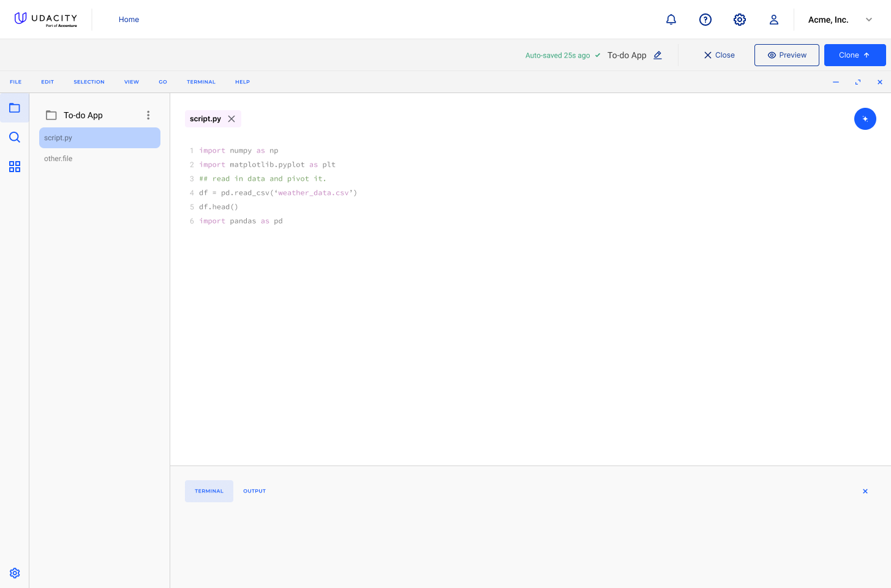891x588 pixels.
Task: Open the search sidebar icon
Action: (x=15, y=137)
